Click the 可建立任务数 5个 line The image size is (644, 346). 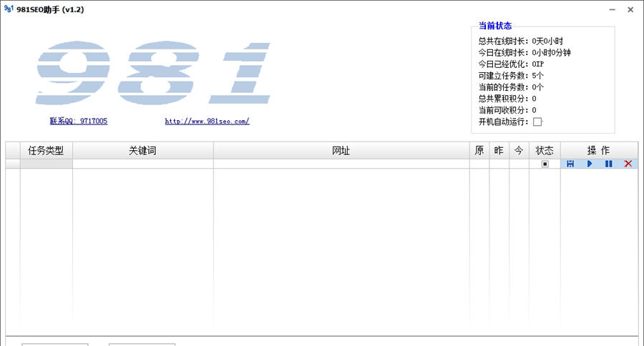pos(511,76)
